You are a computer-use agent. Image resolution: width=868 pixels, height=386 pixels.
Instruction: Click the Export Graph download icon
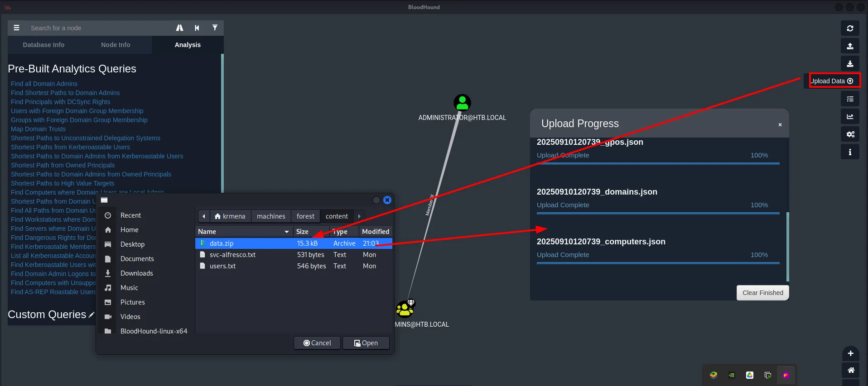(x=850, y=63)
